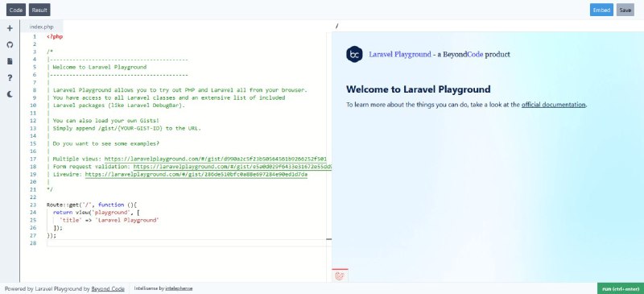Click the pane divider handle beside line 27
This screenshot has height=294, width=644.
[329, 238]
